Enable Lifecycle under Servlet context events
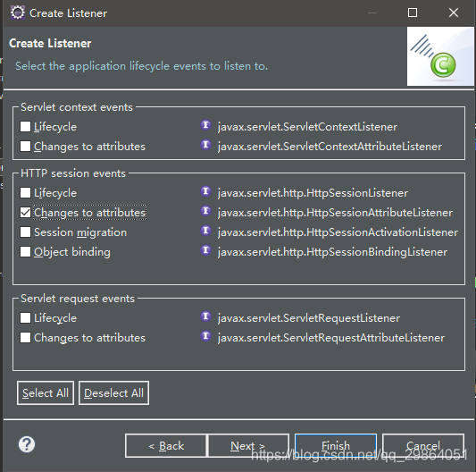 pyautogui.click(x=25, y=126)
